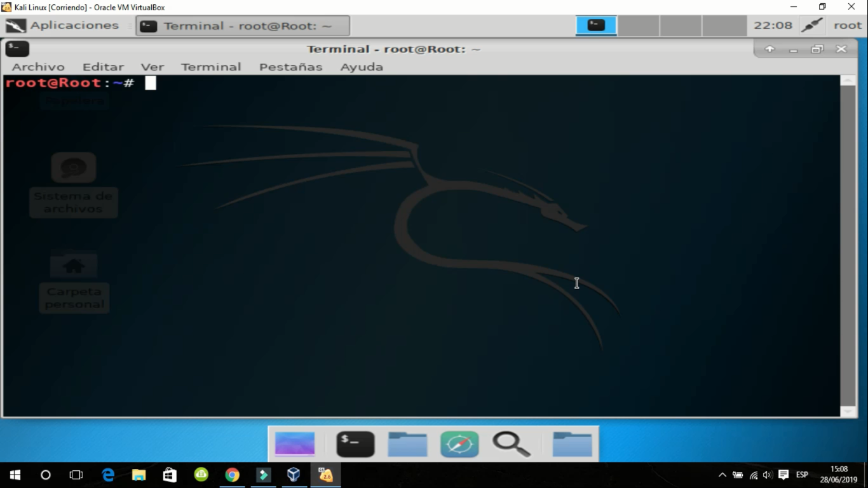Open Windows Task View
The image size is (868, 488).
[76, 475]
